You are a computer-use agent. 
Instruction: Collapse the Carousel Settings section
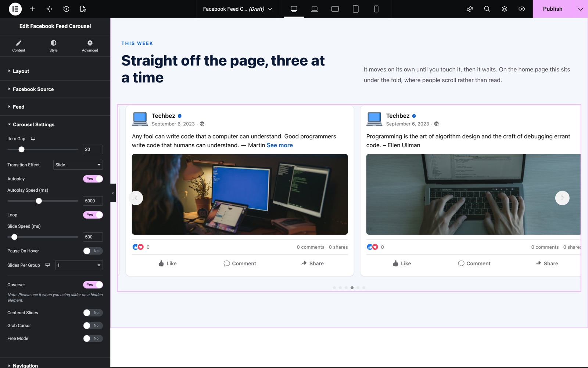[55, 124]
